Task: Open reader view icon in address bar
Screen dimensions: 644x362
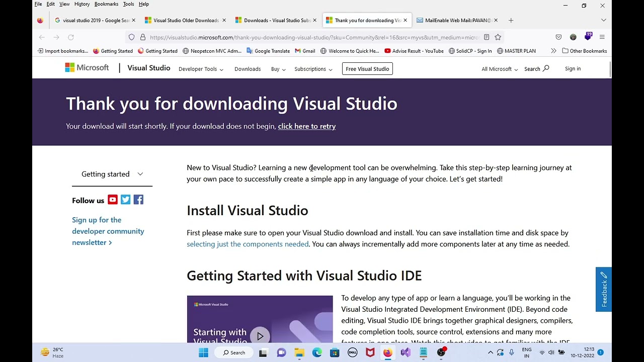Action: (x=487, y=37)
